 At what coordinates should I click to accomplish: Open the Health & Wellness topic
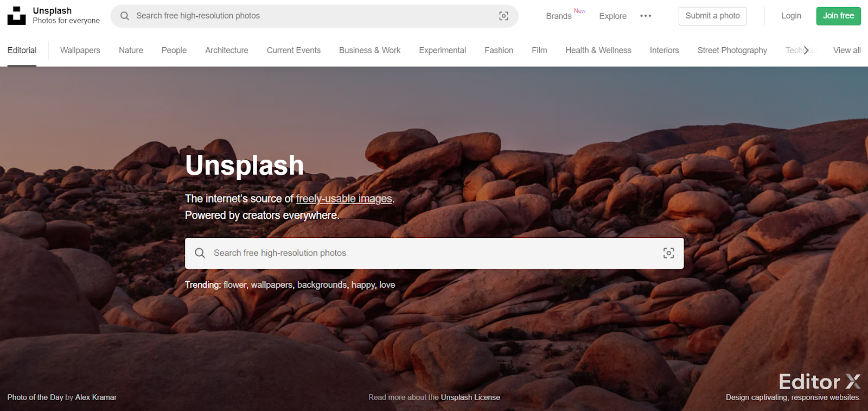click(598, 50)
